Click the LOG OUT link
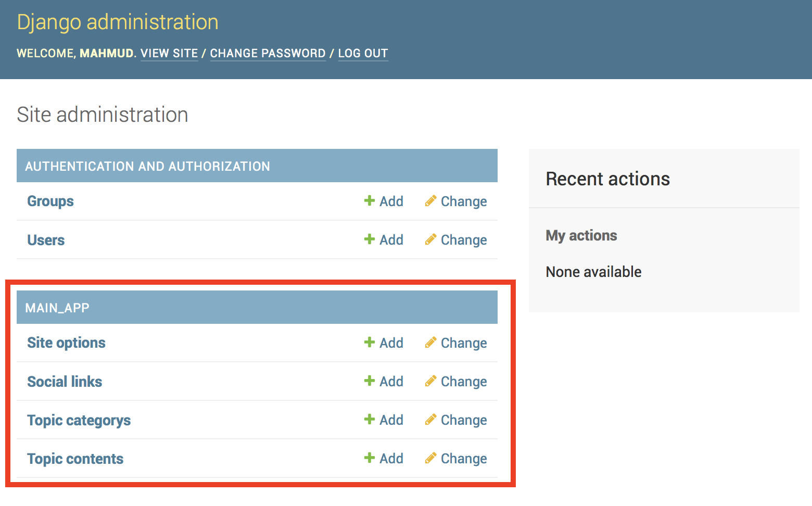The width and height of the screenshot is (812, 506). tap(363, 54)
